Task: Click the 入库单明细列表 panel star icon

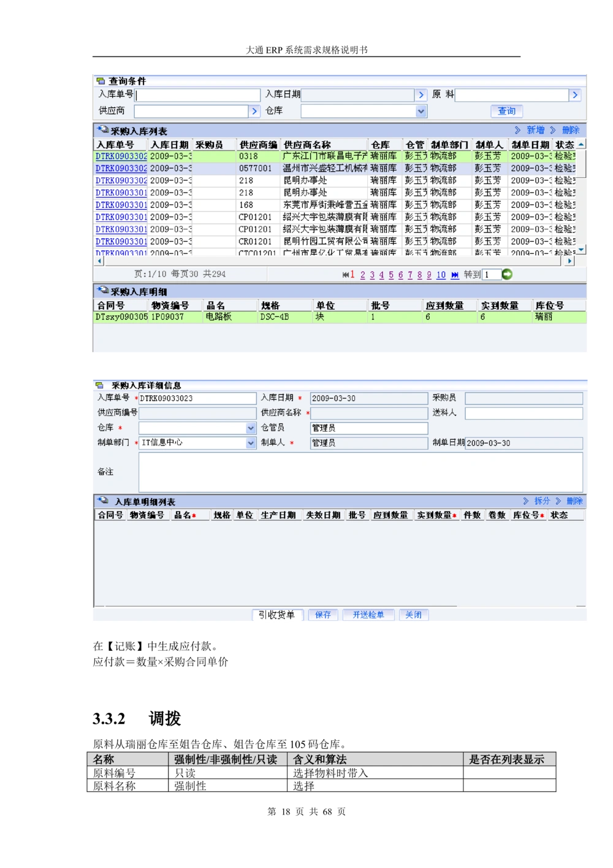Action: click(101, 500)
